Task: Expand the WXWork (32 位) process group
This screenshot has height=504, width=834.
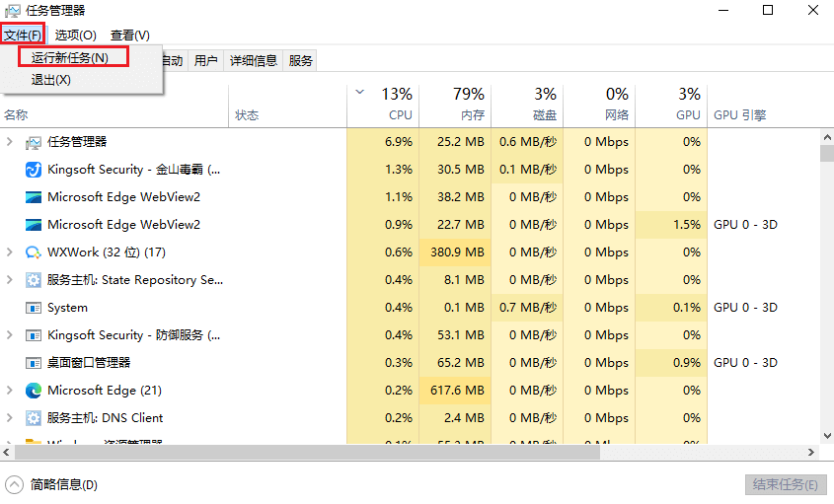Action: point(9,252)
